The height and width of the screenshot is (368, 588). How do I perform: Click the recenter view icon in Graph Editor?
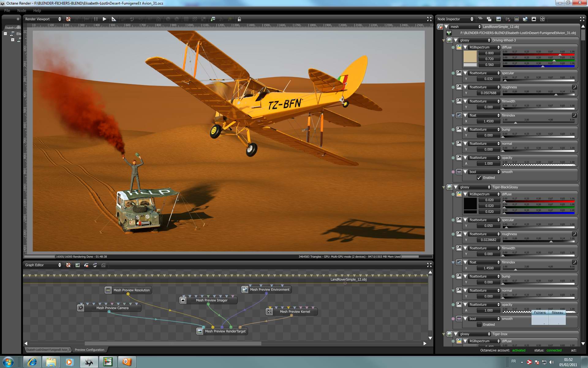pyautogui.click(x=68, y=265)
